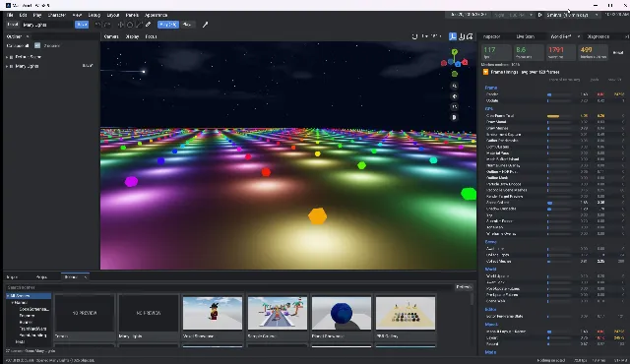
Task: Click the undo arrow in toolbar
Action: pyautogui.click(x=97, y=25)
